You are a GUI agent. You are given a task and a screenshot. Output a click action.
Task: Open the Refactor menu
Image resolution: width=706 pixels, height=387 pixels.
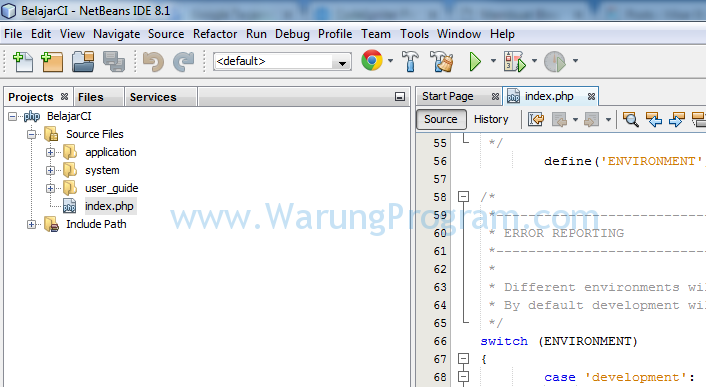[215, 34]
